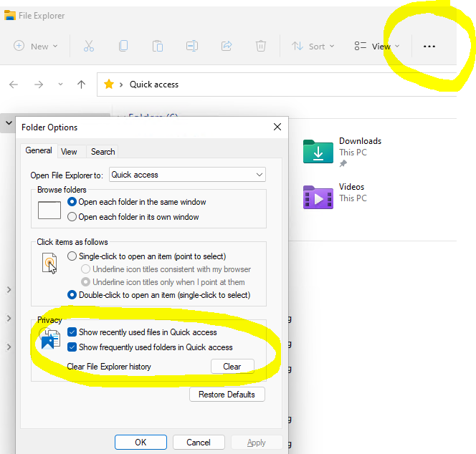Click the Delete trash can icon
Viewport: 476px width, 454px height.
[x=261, y=46]
